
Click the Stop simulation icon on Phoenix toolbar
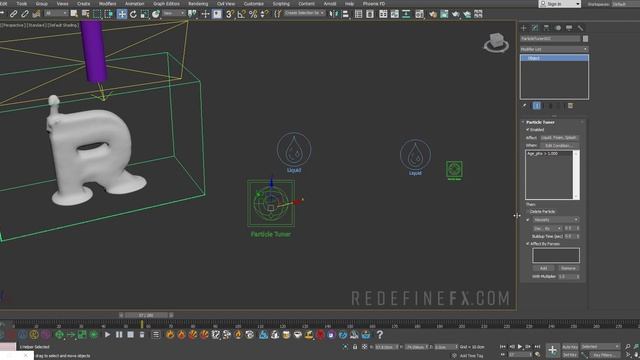[x=130, y=335]
